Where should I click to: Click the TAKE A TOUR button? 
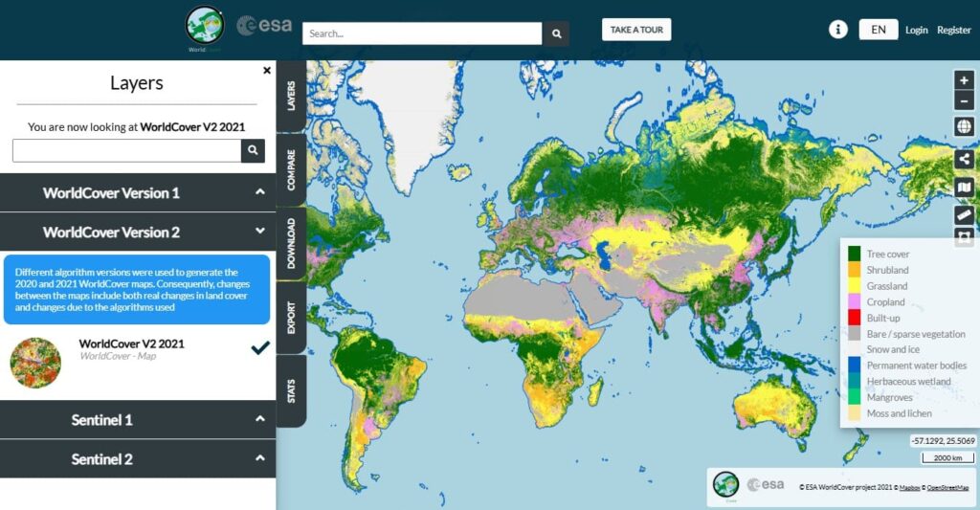[636, 30]
